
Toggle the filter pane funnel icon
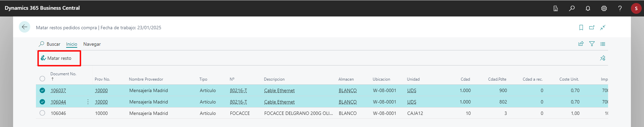pyautogui.click(x=592, y=44)
